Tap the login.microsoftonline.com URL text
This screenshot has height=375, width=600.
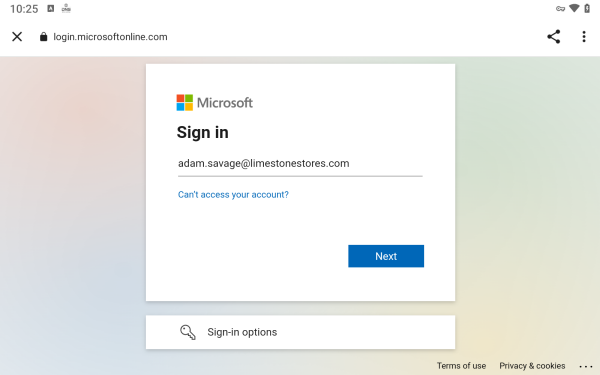coord(110,37)
